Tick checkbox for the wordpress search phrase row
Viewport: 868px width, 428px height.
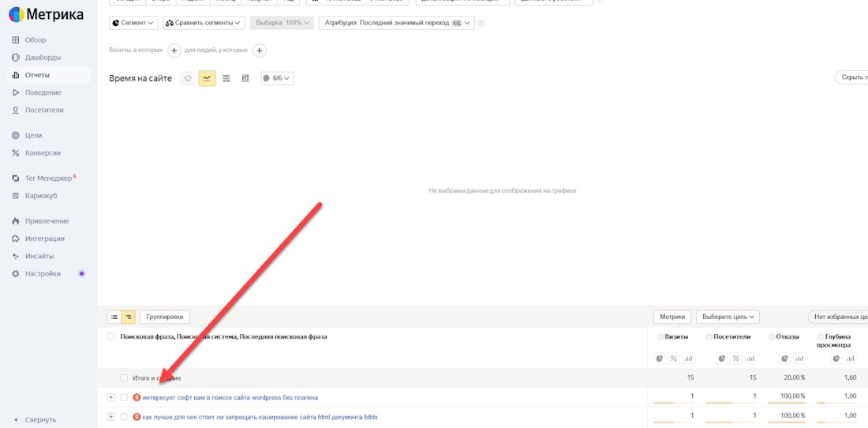[124, 397]
